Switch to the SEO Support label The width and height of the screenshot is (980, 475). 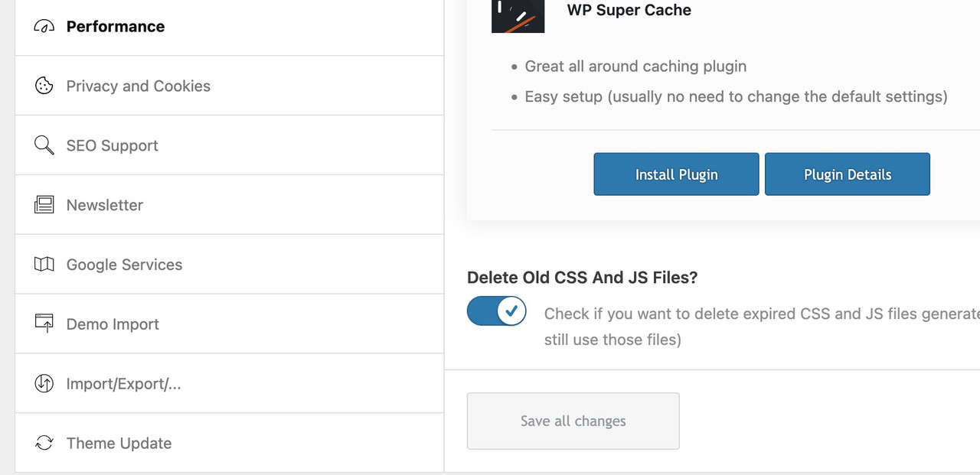coord(112,145)
